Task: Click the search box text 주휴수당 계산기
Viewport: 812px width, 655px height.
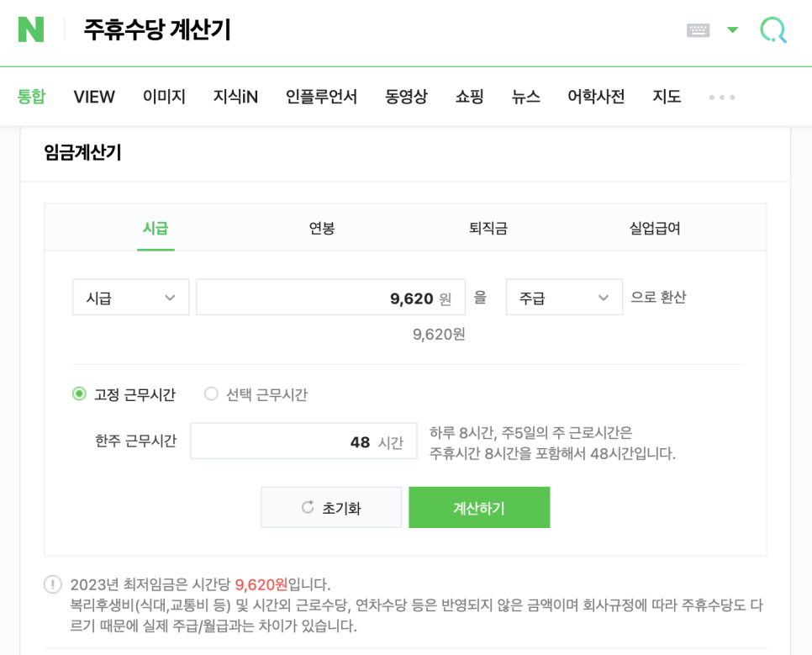Action: [x=157, y=29]
